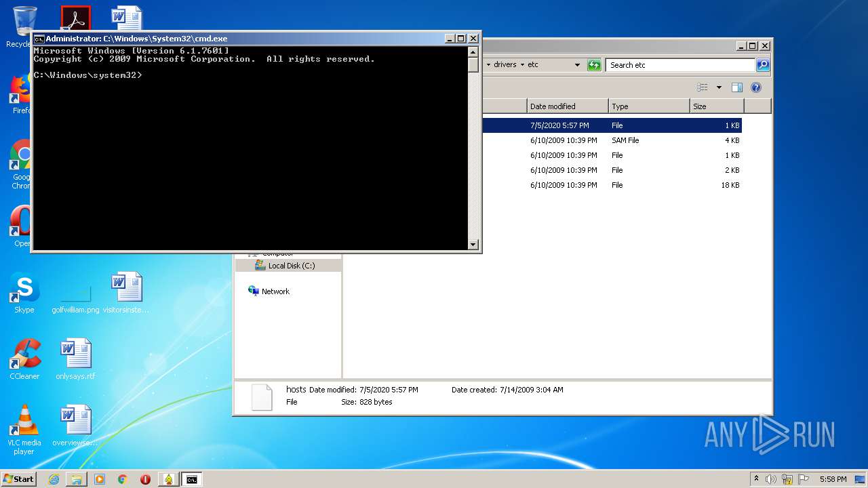Launch Opera from the taskbar

(145, 479)
